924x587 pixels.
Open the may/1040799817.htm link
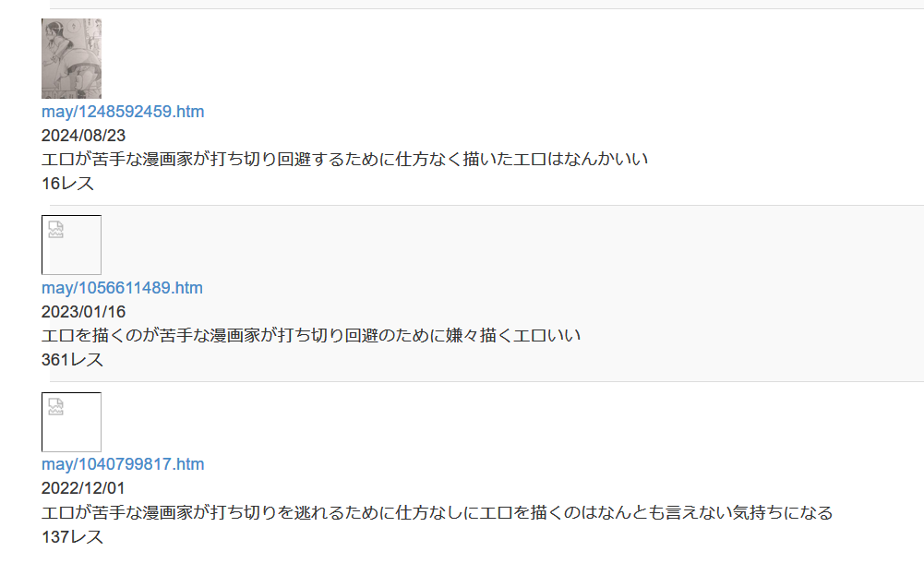(123, 464)
